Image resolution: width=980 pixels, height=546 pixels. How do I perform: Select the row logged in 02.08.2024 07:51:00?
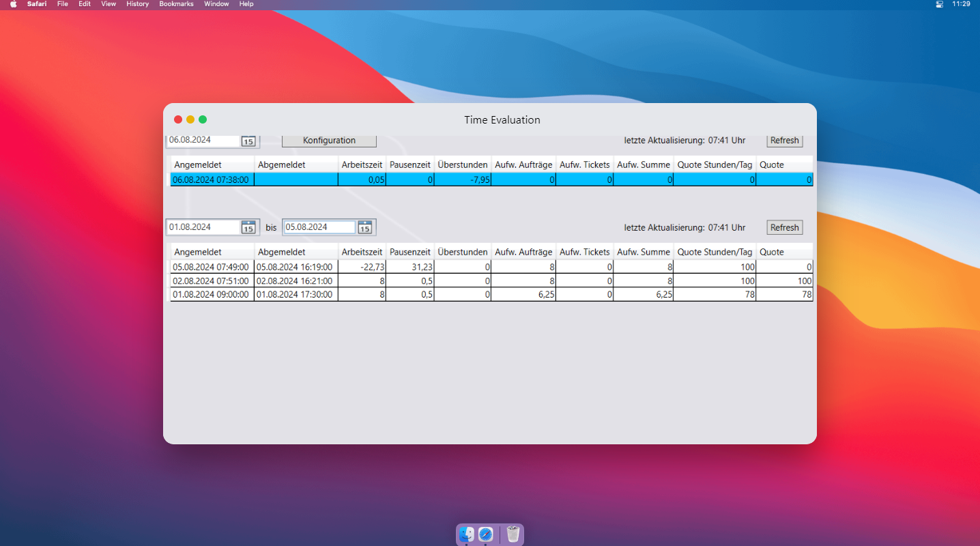[212, 281]
